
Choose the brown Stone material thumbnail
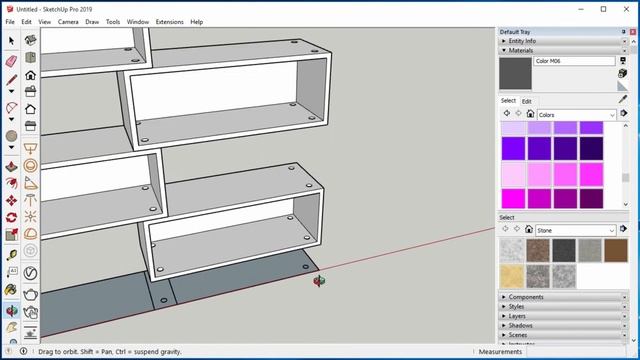tap(616, 250)
